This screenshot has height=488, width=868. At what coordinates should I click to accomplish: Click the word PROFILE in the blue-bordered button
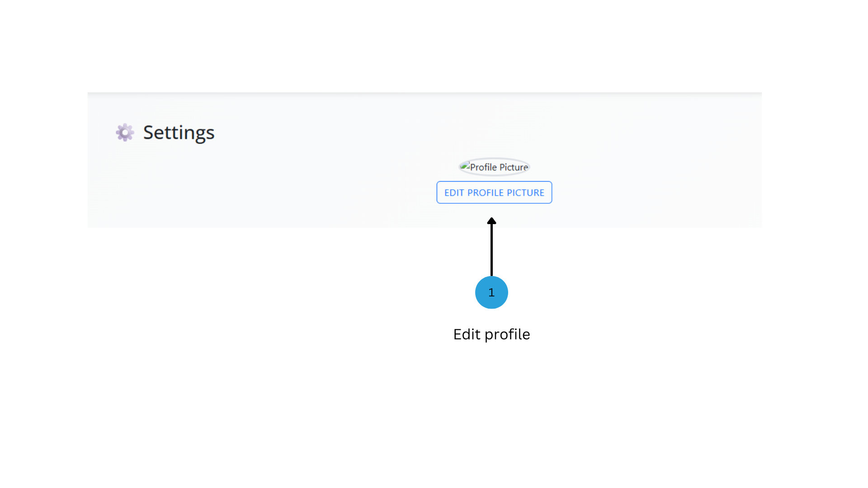[485, 192]
